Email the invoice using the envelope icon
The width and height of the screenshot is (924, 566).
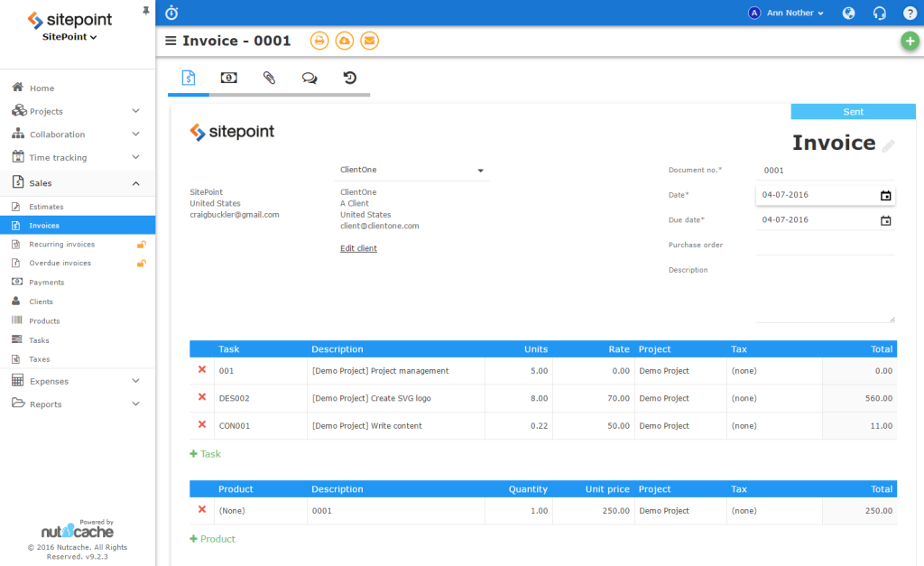tap(369, 41)
